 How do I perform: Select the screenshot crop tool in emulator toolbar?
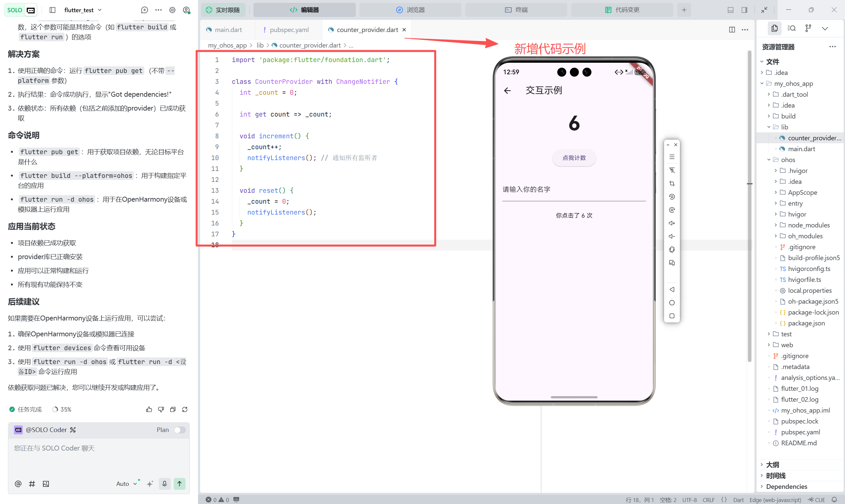pyautogui.click(x=672, y=184)
